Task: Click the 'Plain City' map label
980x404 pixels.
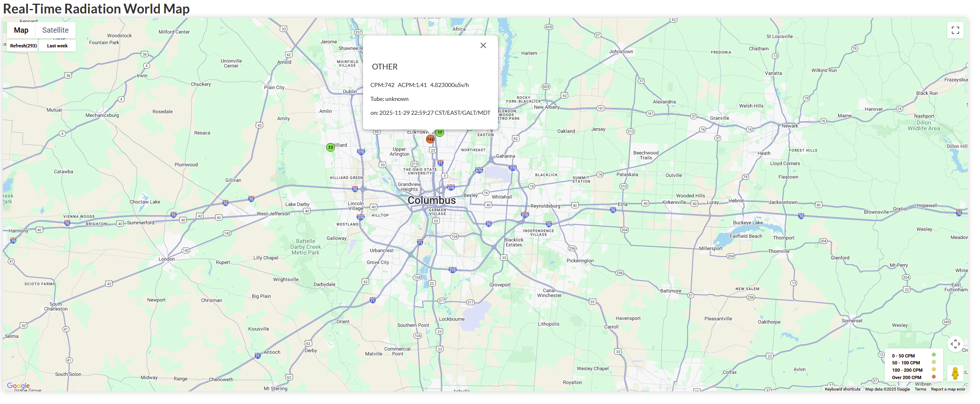Action: pos(274,87)
